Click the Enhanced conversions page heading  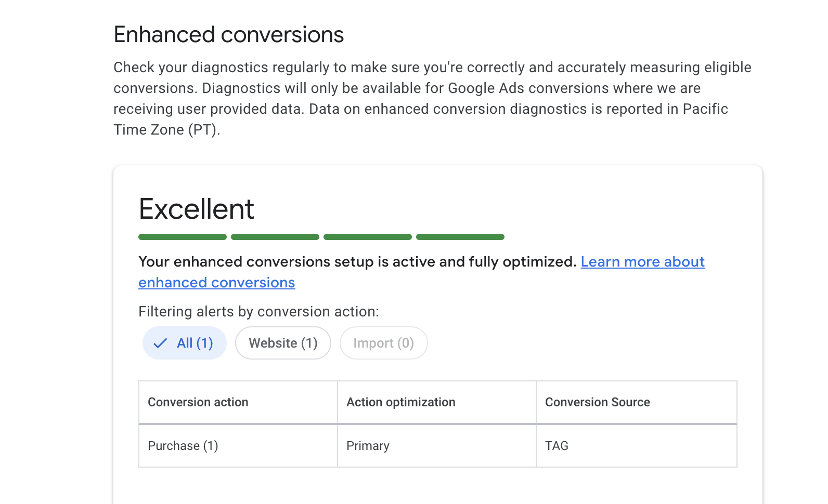click(x=229, y=35)
